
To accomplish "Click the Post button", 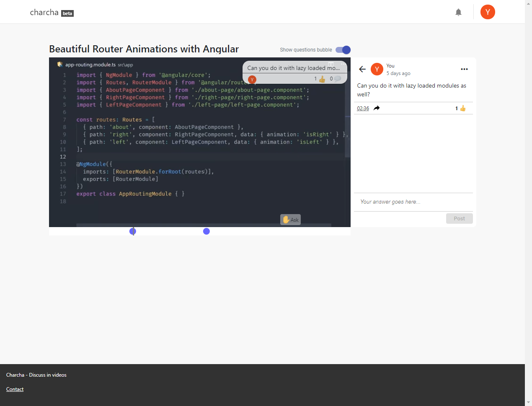I will [459, 219].
